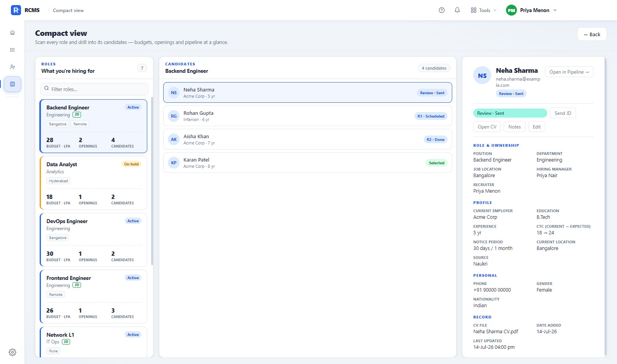Click the Back button
This screenshot has height=364, width=617.
592,34
